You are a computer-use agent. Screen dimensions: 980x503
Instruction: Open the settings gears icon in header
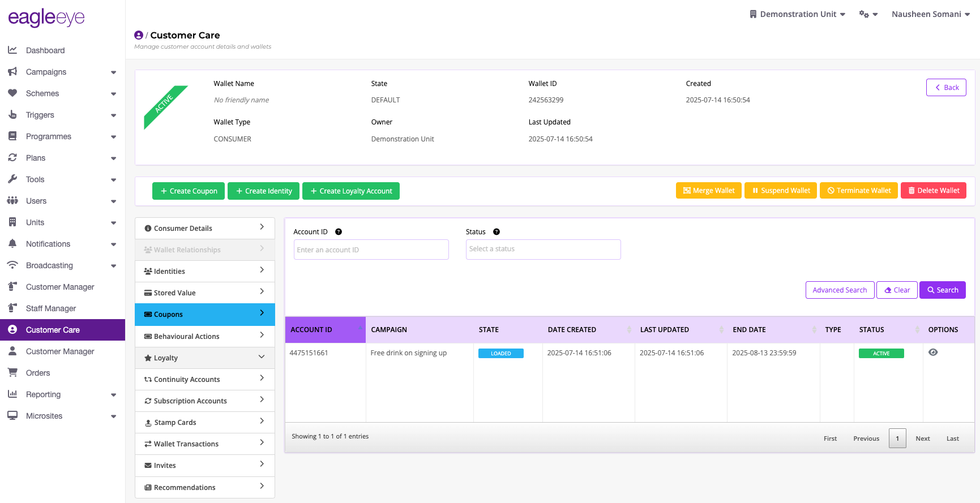click(868, 14)
